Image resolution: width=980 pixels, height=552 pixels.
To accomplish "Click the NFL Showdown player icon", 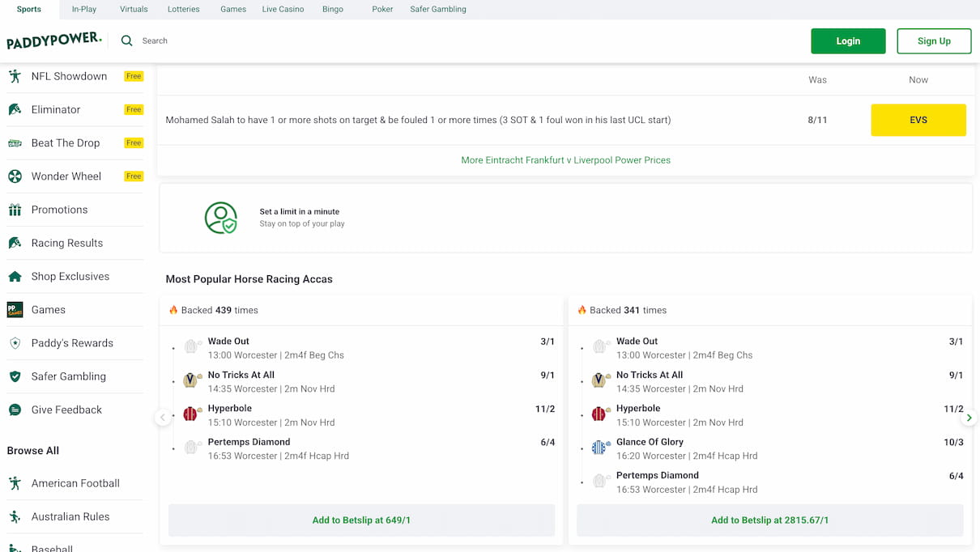I will pos(15,76).
